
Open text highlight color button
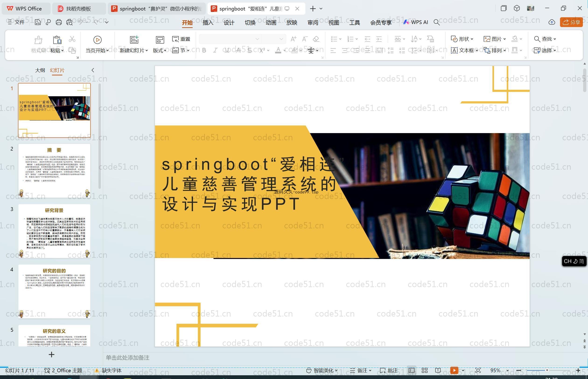[294, 50]
